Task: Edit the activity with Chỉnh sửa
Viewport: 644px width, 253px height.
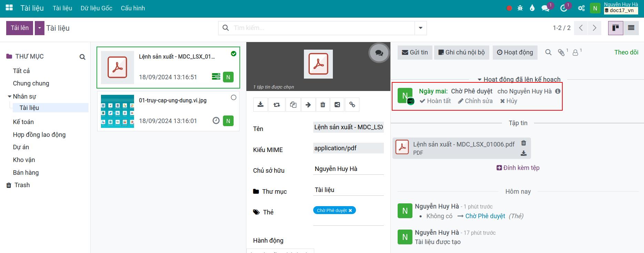Action: 475,101
